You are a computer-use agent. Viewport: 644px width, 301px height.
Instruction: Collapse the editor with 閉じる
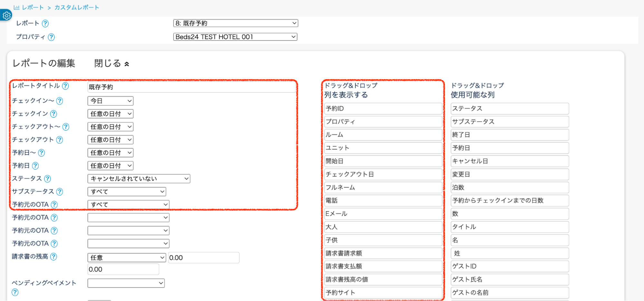click(x=111, y=63)
